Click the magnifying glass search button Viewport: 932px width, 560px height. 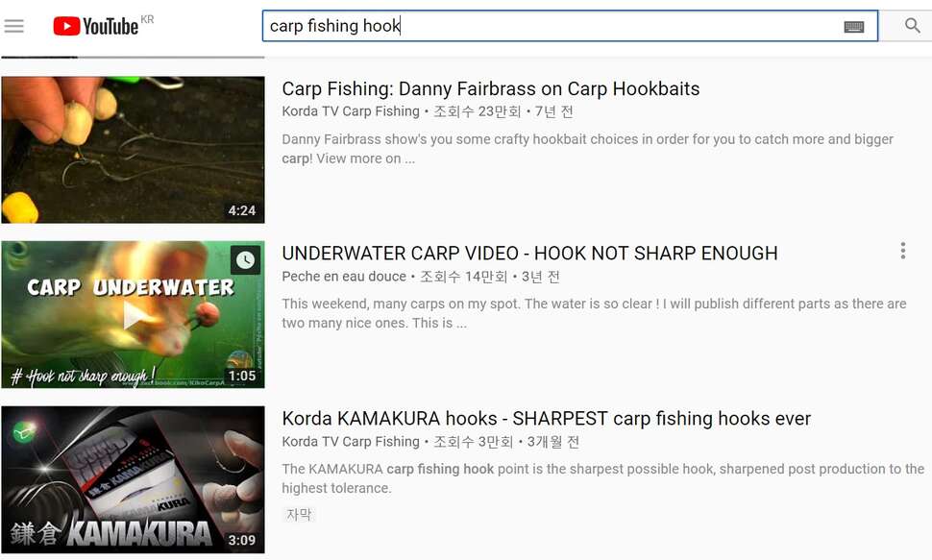click(912, 26)
